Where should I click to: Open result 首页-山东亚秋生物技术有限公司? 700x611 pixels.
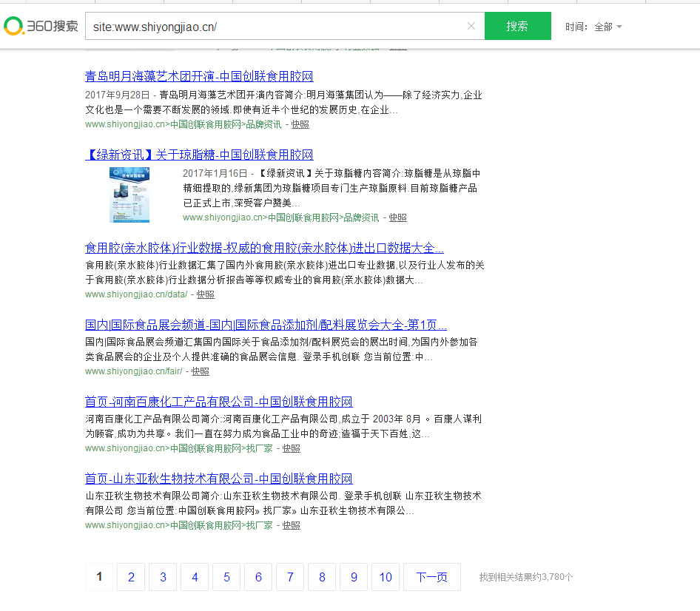219,479
